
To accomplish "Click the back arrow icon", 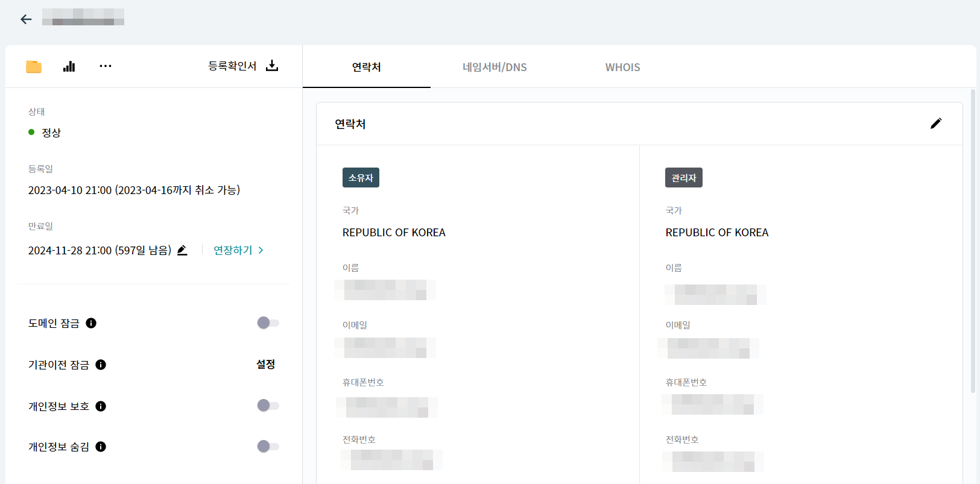I will [26, 19].
